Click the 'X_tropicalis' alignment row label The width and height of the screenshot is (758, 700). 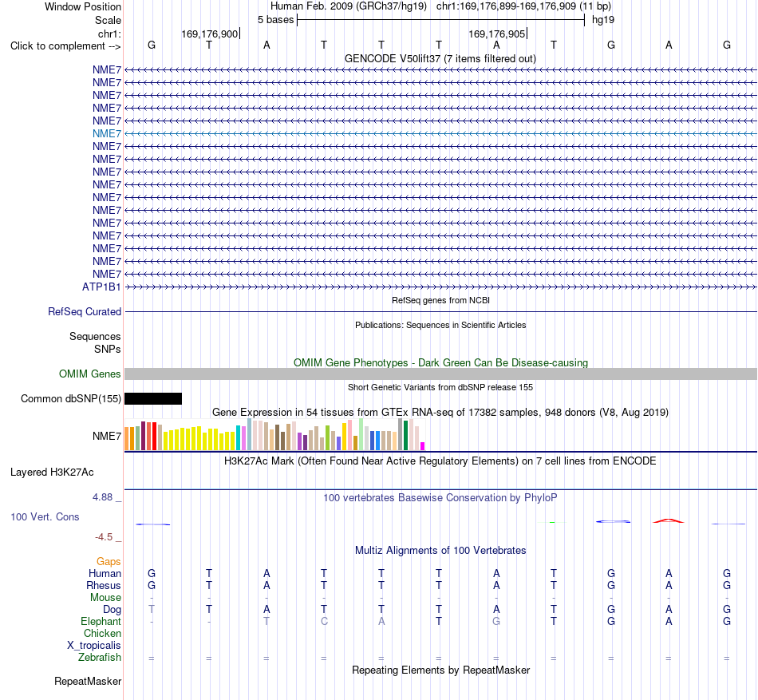pyautogui.click(x=94, y=646)
